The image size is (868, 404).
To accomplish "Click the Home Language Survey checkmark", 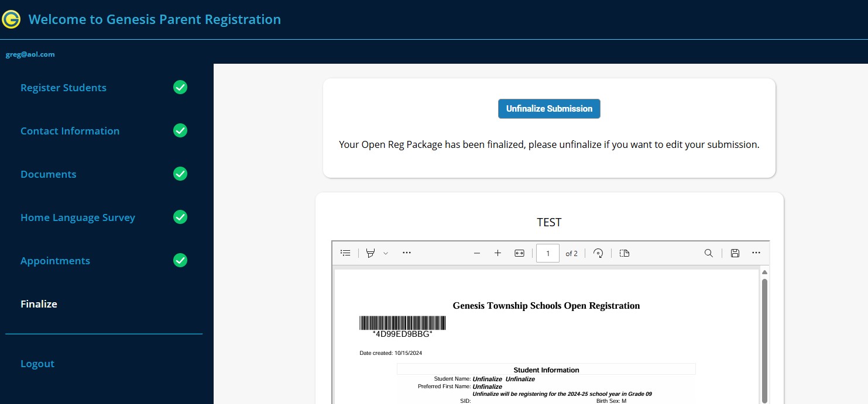I will point(180,217).
